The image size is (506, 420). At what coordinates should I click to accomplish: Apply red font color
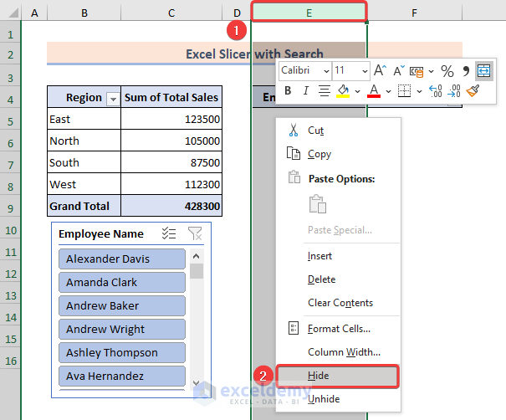tap(374, 90)
